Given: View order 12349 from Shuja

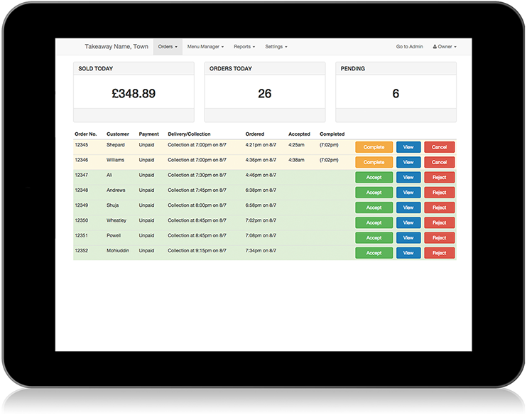Looking at the screenshot, I should 408,208.
